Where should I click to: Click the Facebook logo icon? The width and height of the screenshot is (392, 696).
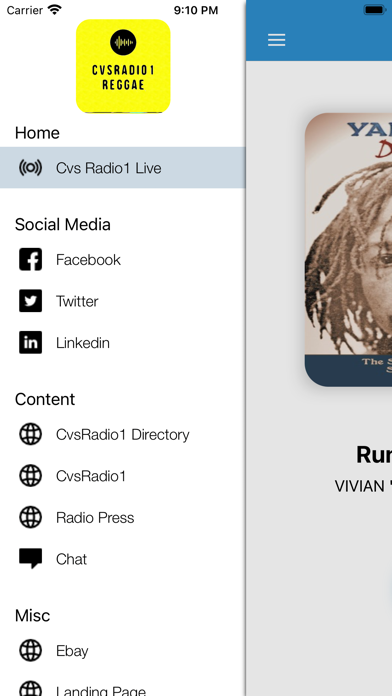[30, 259]
